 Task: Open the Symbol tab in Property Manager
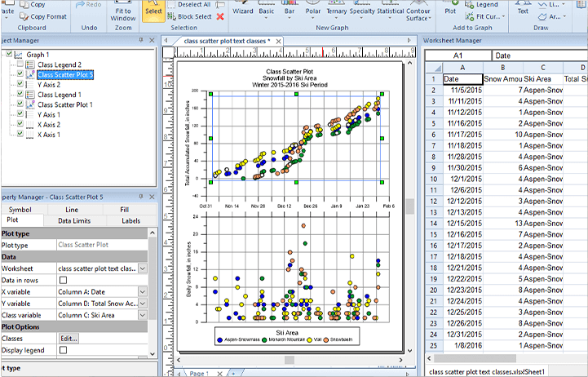[x=20, y=210]
